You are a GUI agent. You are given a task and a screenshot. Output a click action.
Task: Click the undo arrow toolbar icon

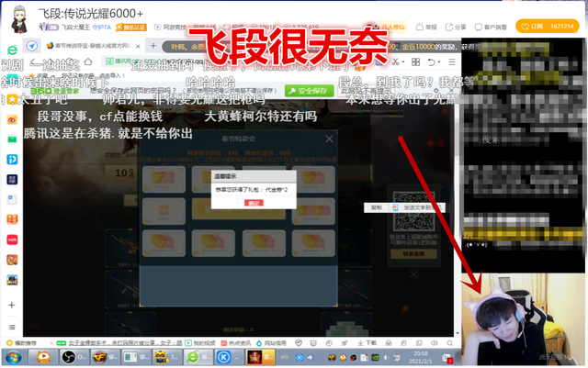coord(432,61)
